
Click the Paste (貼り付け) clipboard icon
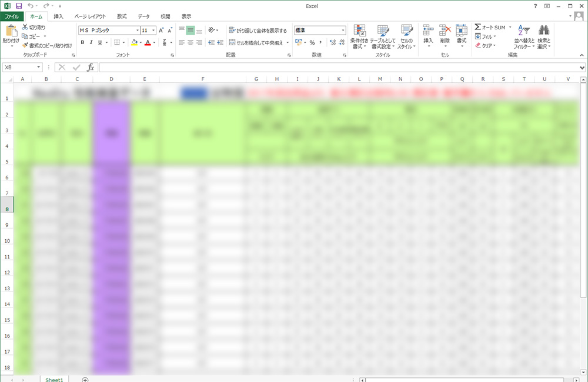click(x=11, y=32)
